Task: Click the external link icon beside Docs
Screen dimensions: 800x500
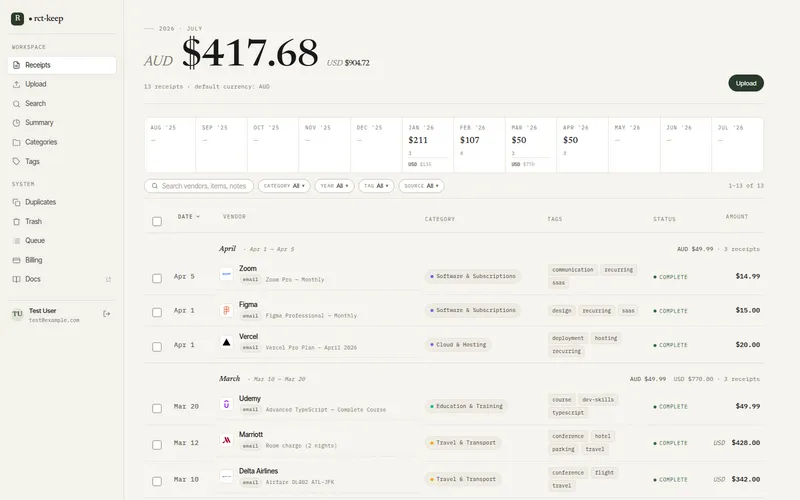Action: 108,279
